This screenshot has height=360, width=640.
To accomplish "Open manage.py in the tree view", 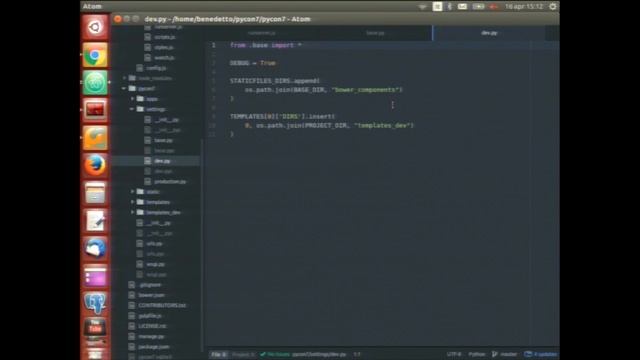I will 151,336.
